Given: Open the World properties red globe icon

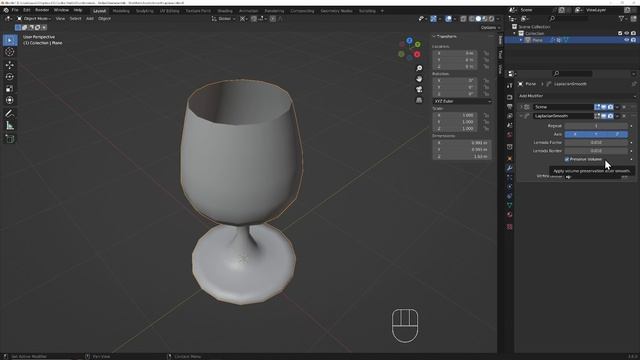Looking at the screenshot, I should coord(509,135).
